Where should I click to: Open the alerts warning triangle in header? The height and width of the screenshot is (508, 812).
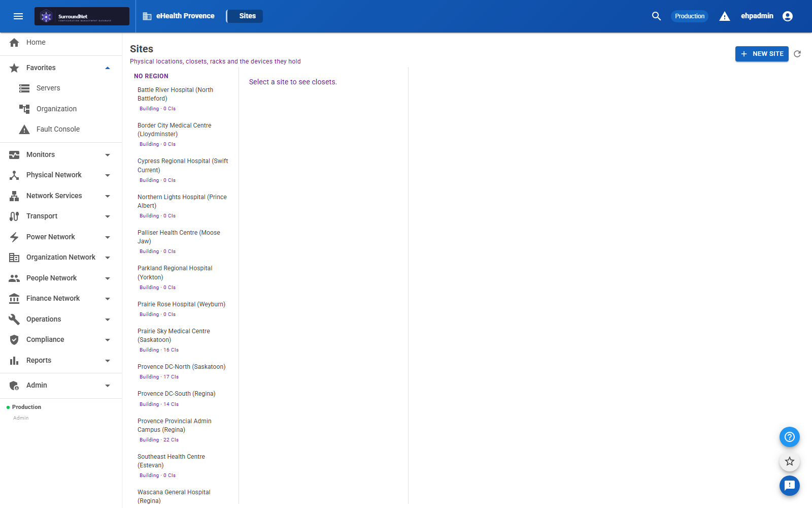click(725, 16)
